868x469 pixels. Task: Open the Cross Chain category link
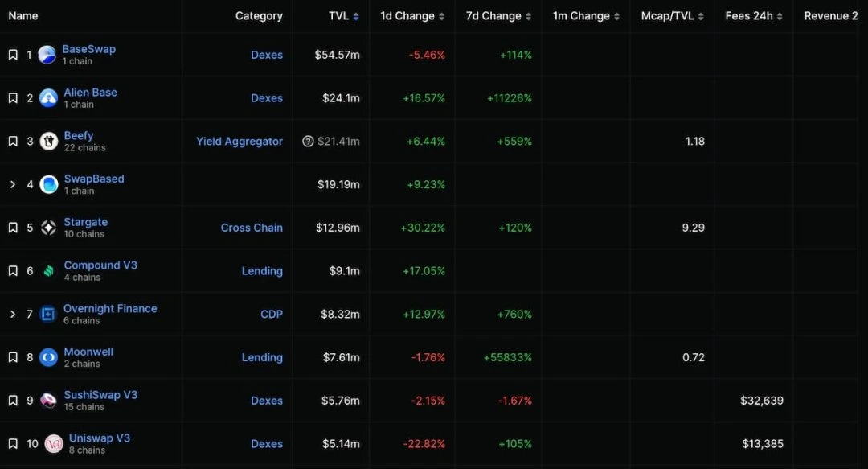click(252, 228)
